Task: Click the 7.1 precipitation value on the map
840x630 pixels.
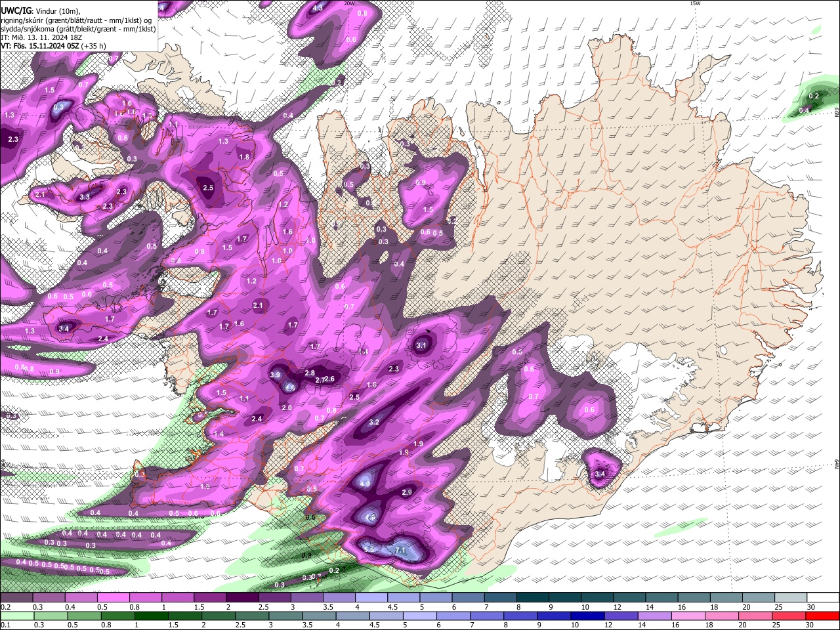Action: pos(400,550)
